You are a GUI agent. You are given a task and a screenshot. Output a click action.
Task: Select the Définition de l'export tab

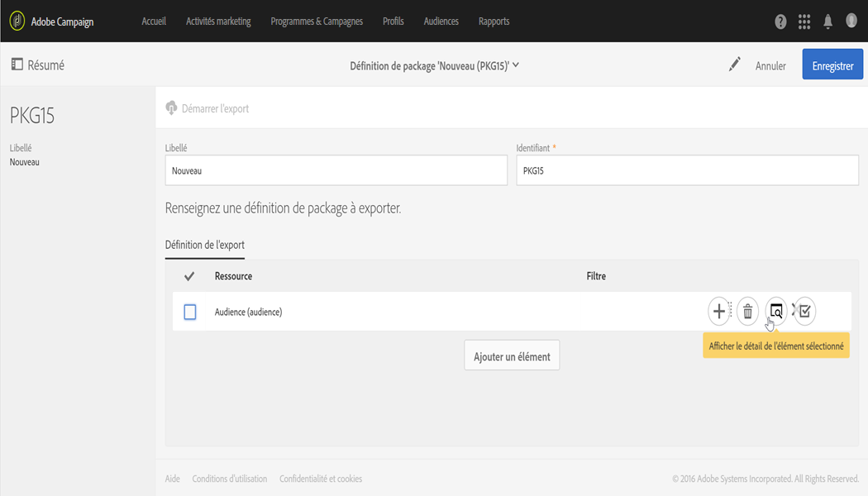[x=205, y=245]
